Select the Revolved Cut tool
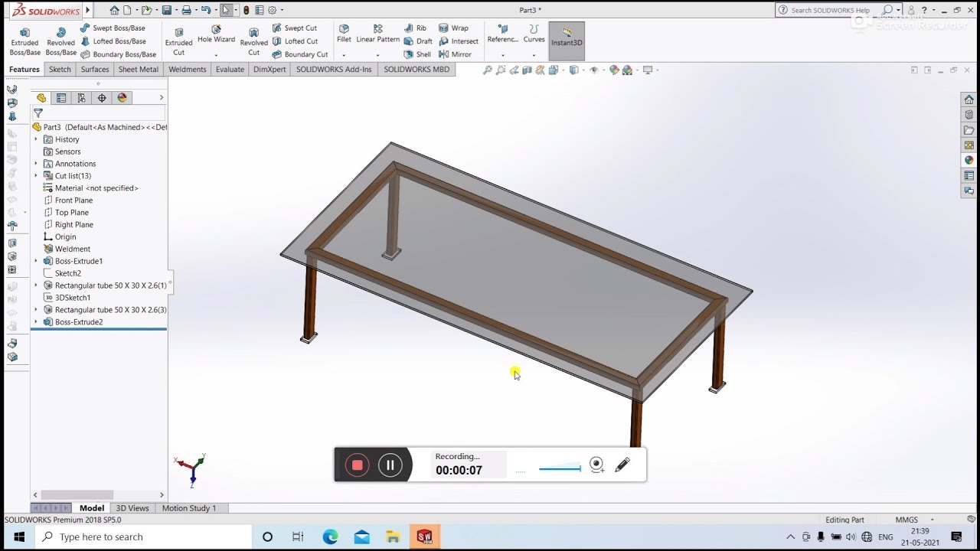This screenshot has width=980, height=551. 253,41
